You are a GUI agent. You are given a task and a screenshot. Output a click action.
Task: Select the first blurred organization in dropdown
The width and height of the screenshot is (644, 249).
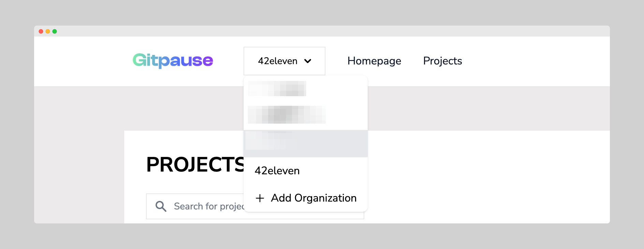tap(277, 89)
